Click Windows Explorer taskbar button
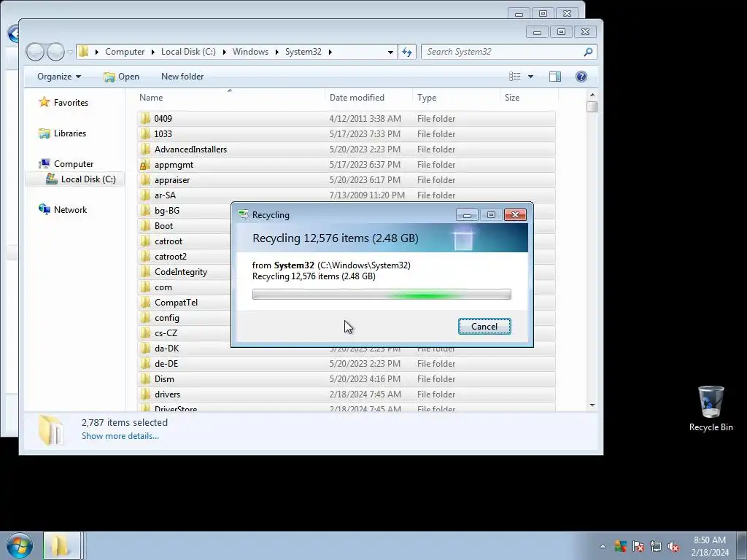Screen dimensions: 747x560 (61, 545)
